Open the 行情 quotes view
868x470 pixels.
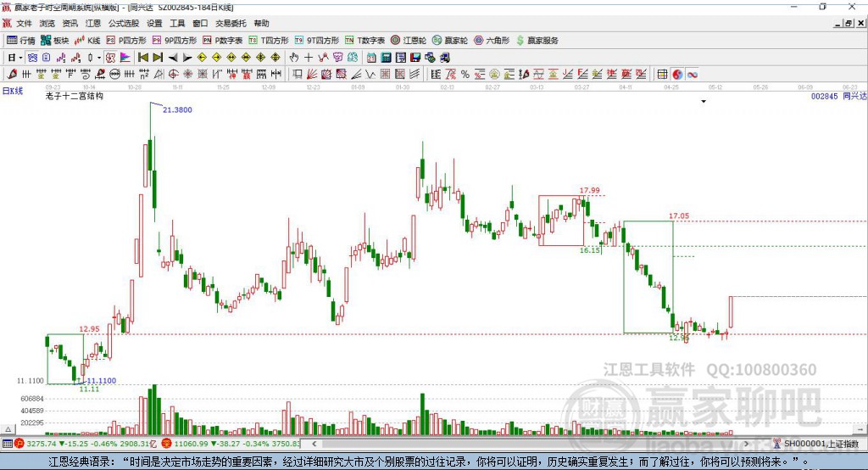click(21, 41)
